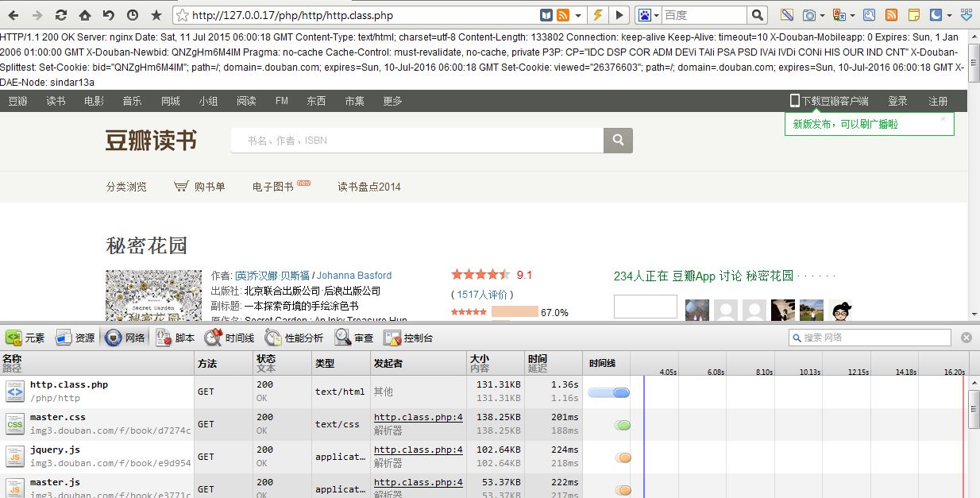980x498 pixels.
Task: Click the 注册 link
Action: 938,101
